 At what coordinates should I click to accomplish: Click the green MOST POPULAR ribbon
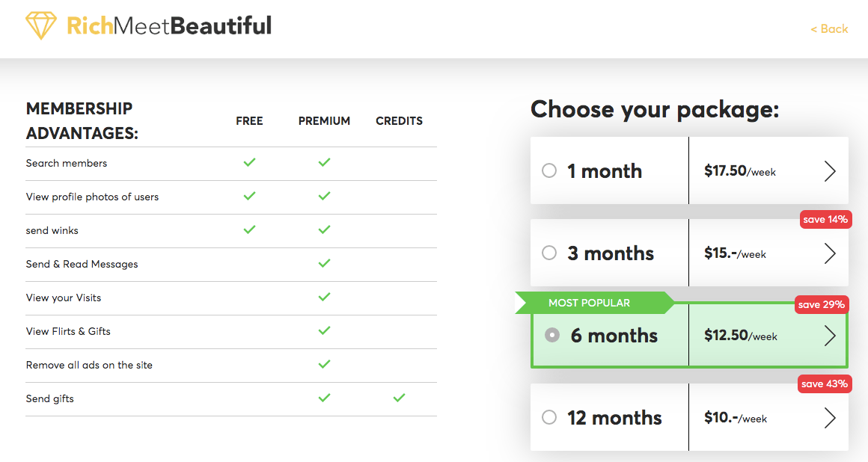click(591, 303)
